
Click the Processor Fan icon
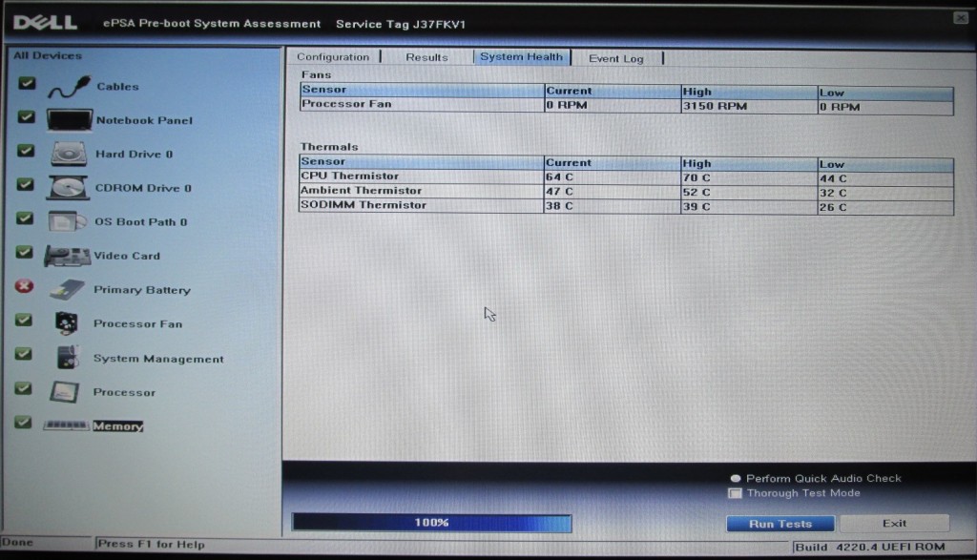[x=67, y=323]
